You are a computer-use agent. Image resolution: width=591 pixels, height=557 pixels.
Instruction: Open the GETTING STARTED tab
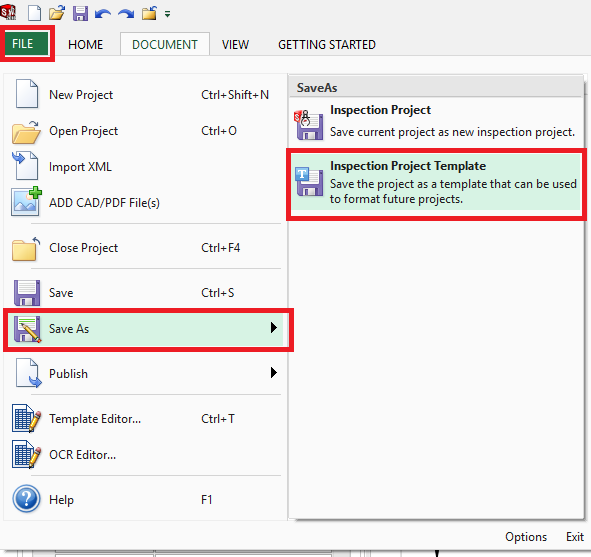pos(327,44)
